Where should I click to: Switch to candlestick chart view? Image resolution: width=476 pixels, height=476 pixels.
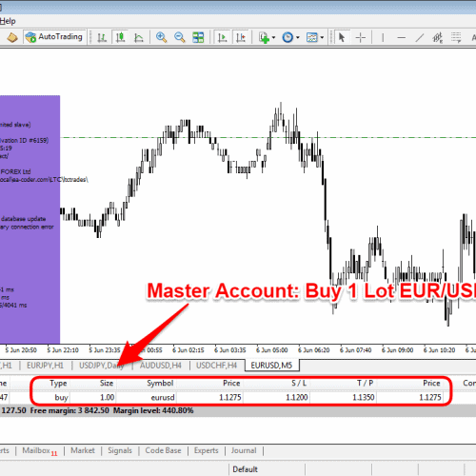pyautogui.click(x=120, y=37)
